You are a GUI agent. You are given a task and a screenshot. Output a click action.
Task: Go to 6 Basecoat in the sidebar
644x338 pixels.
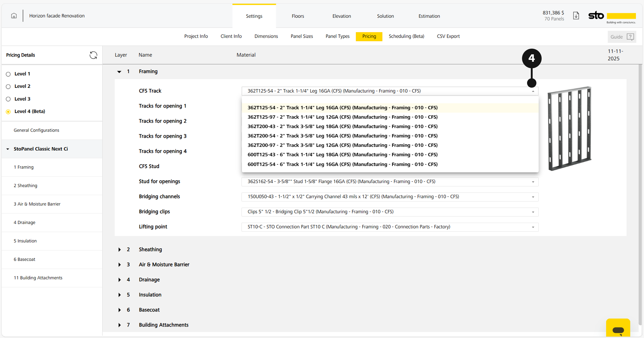pos(52,260)
